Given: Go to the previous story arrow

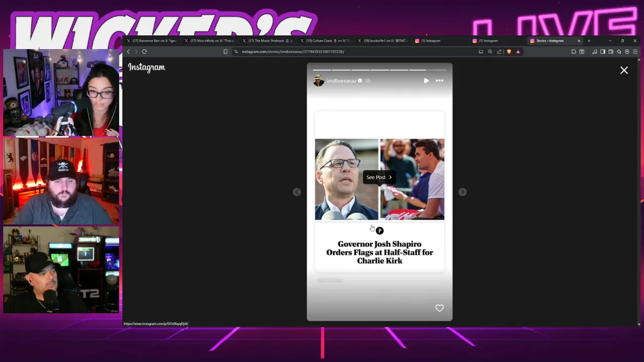Looking at the screenshot, I should 297,192.
